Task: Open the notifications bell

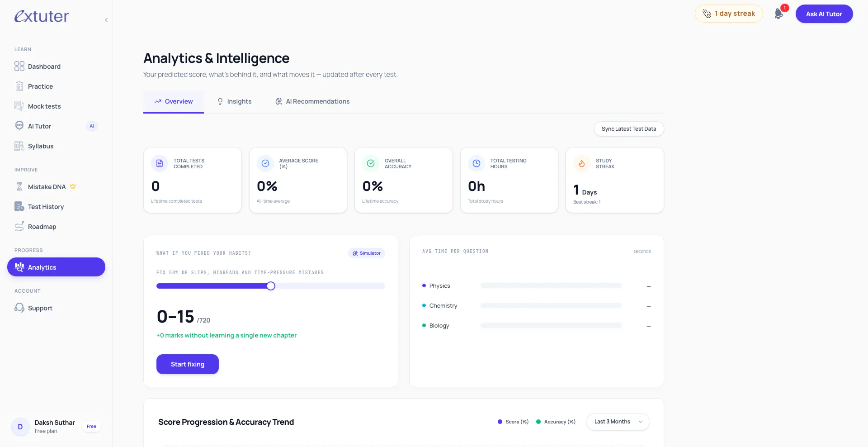Action: [778, 14]
